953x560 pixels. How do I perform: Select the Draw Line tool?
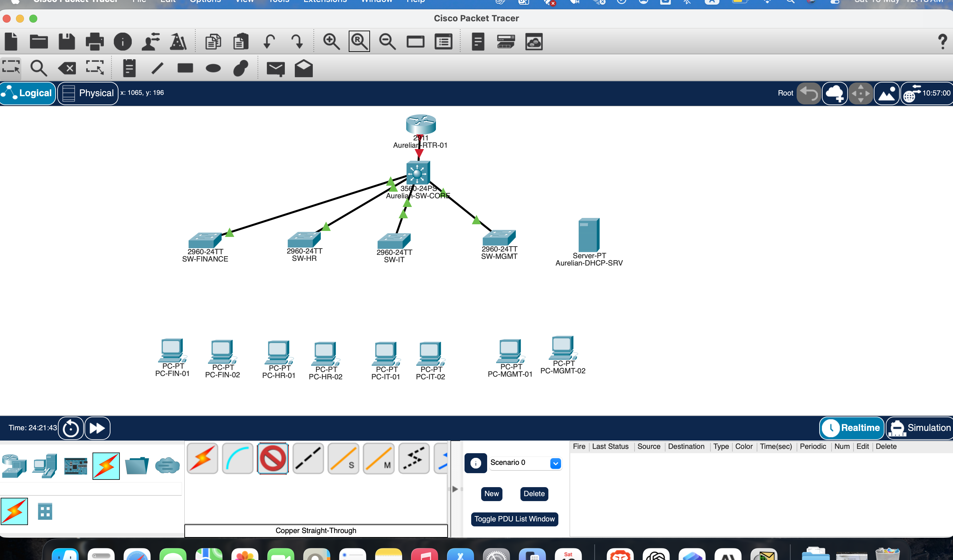pos(157,69)
